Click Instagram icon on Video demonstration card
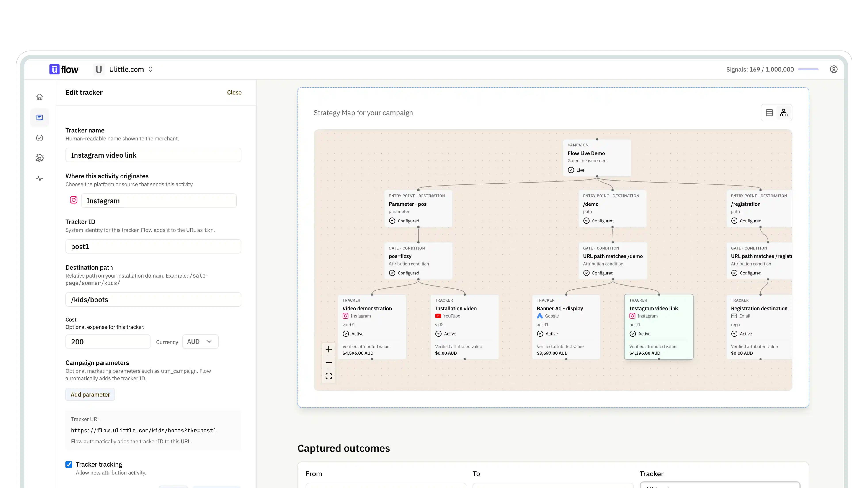Viewport: 868px width, 488px height. (x=345, y=316)
